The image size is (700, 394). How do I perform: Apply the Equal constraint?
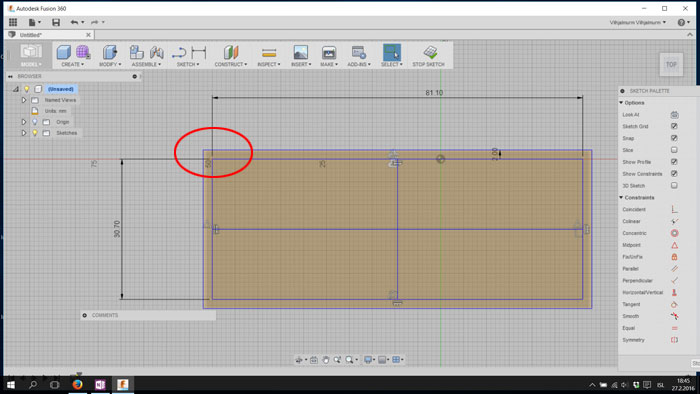pos(675,328)
